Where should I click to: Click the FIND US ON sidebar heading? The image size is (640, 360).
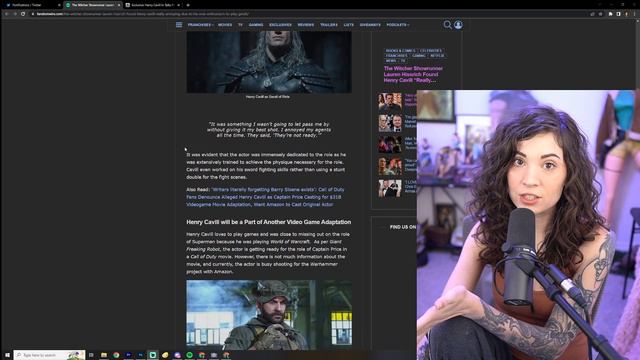coord(403,227)
